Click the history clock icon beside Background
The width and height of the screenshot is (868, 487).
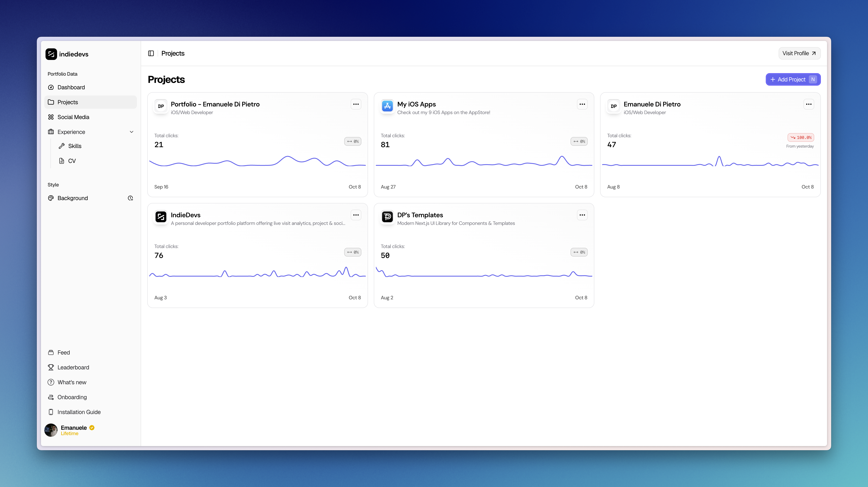click(x=130, y=198)
